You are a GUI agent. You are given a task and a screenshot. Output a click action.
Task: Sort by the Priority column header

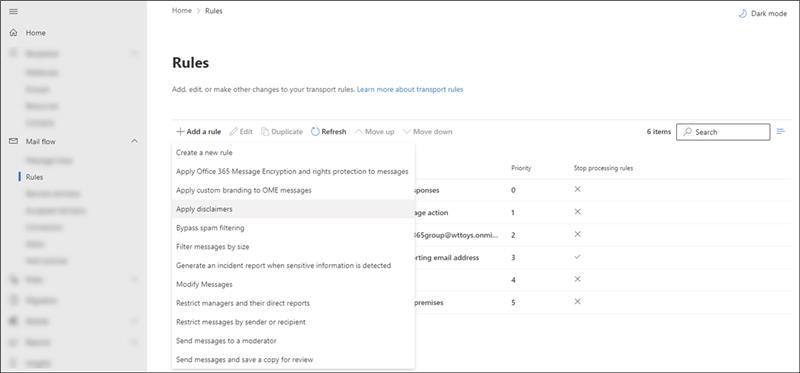tap(521, 168)
